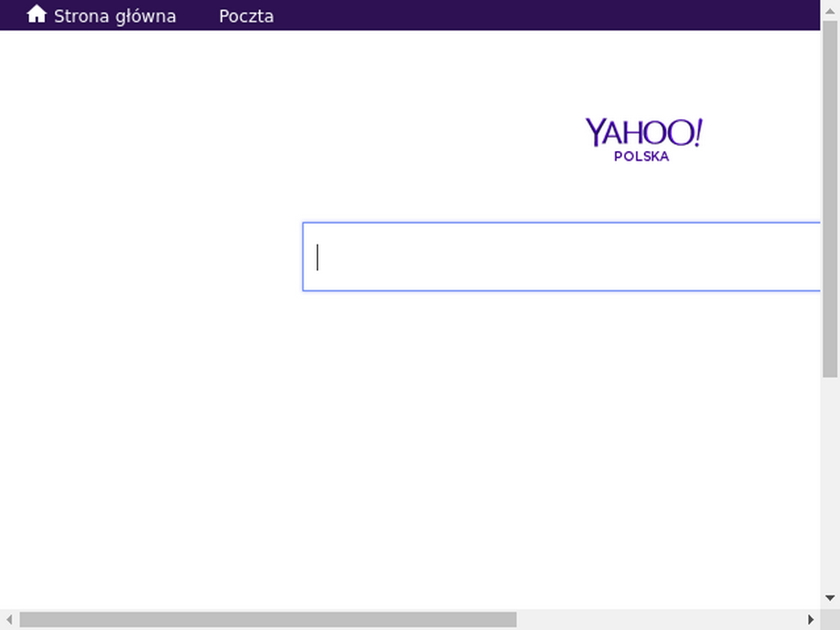Click the vertical scrollbar thumb
The height and width of the screenshot is (630, 840).
tap(830, 199)
